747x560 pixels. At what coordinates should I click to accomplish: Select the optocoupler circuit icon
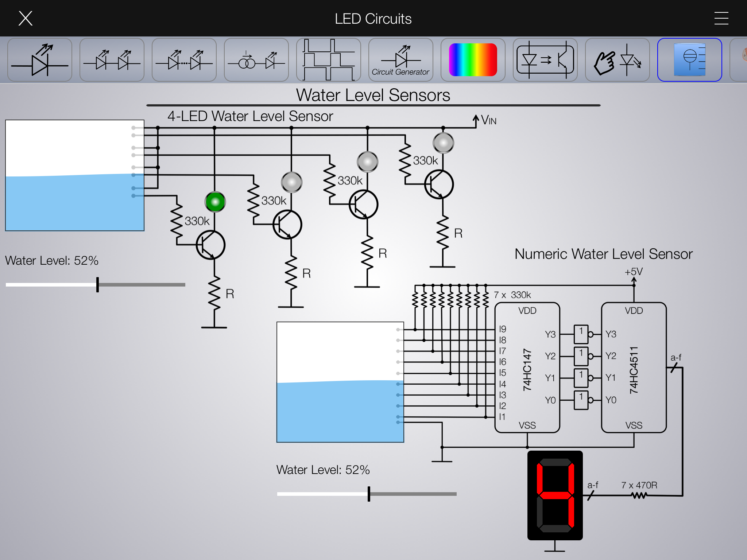545,60
